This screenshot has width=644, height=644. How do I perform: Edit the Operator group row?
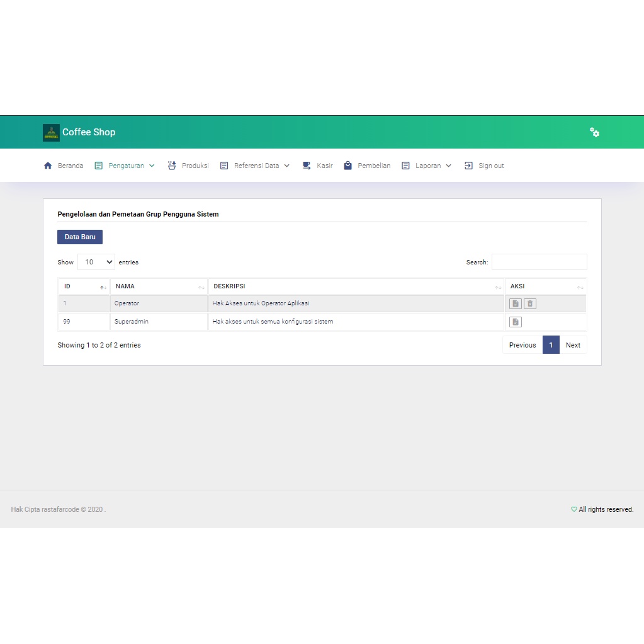[516, 303]
